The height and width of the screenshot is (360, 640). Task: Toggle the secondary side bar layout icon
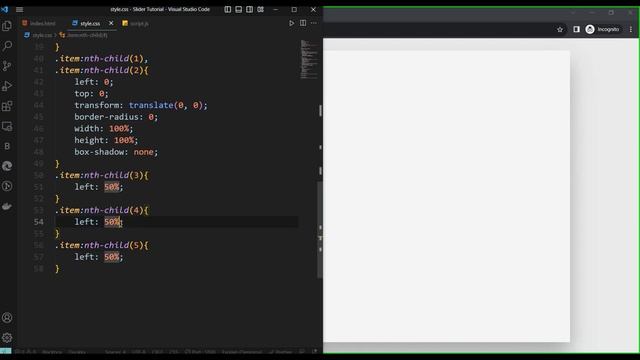[x=249, y=9]
